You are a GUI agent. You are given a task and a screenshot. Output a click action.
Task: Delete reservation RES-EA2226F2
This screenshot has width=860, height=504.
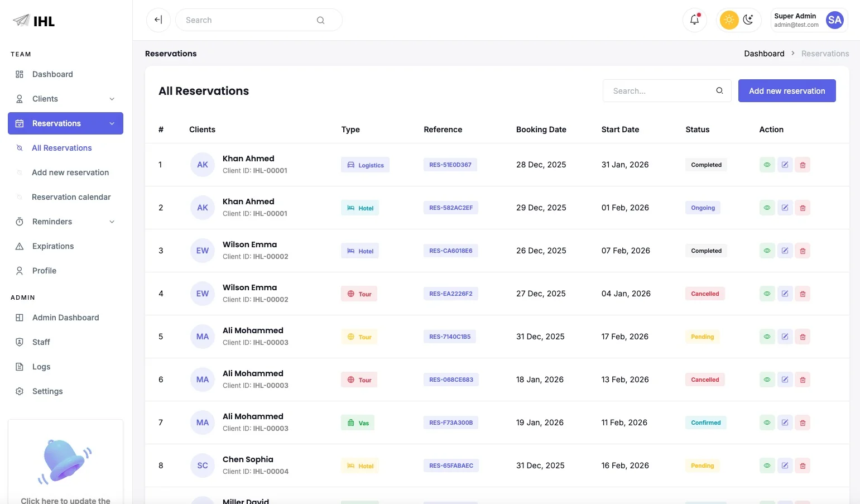tap(803, 294)
